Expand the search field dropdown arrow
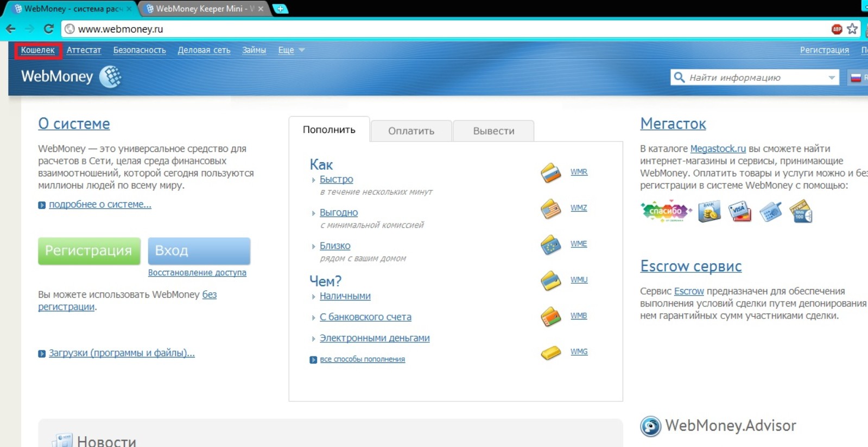Image resolution: width=868 pixels, height=447 pixels. point(831,78)
